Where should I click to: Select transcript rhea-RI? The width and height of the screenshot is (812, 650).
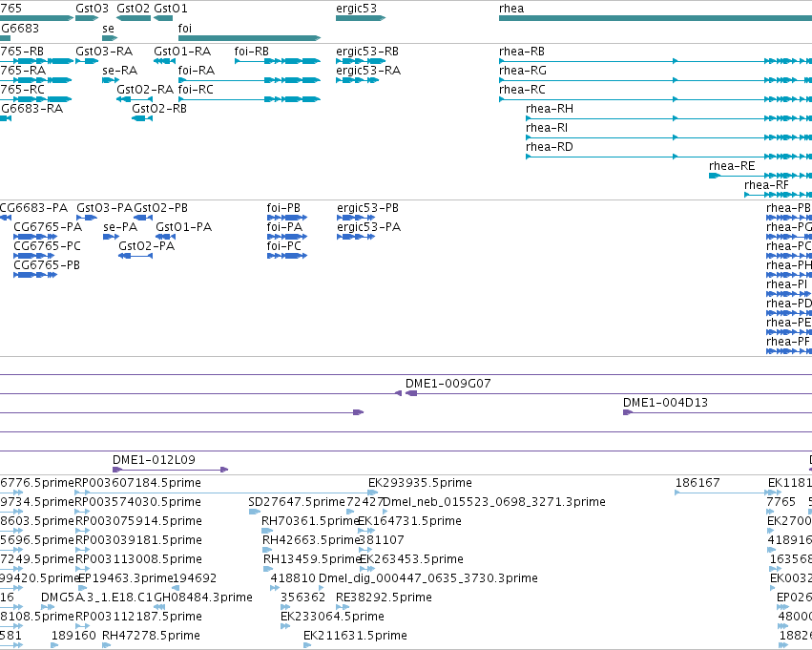point(669,137)
